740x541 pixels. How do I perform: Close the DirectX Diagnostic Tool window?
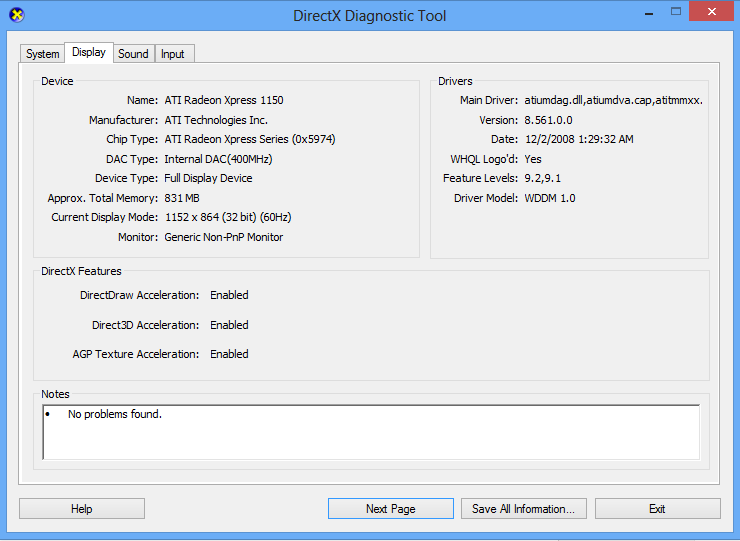(712, 12)
